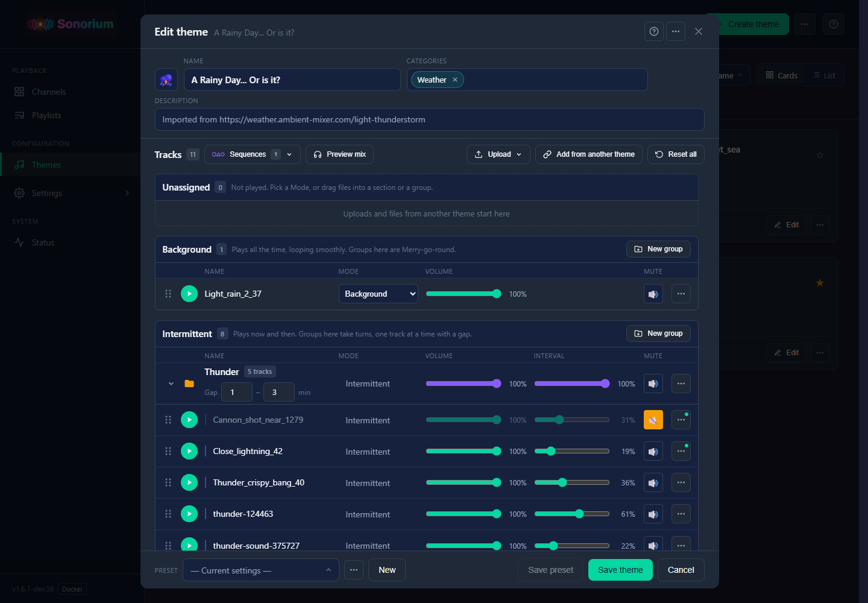Create a New group in Intermittent

click(658, 333)
